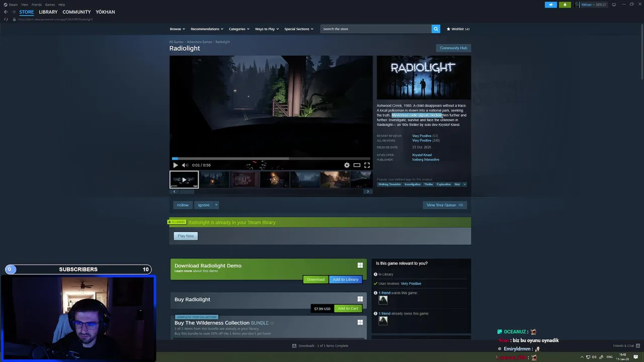
Task: Open the Friends menu
Action: (x=37, y=5)
